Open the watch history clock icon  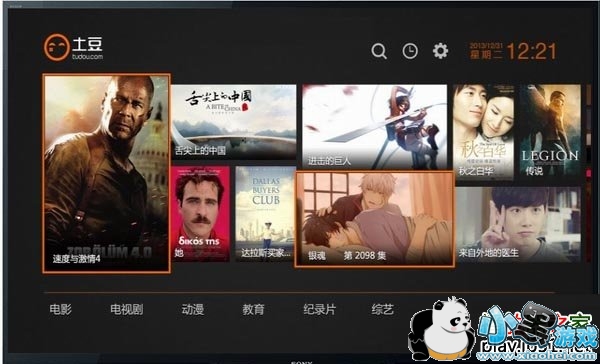click(x=410, y=51)
